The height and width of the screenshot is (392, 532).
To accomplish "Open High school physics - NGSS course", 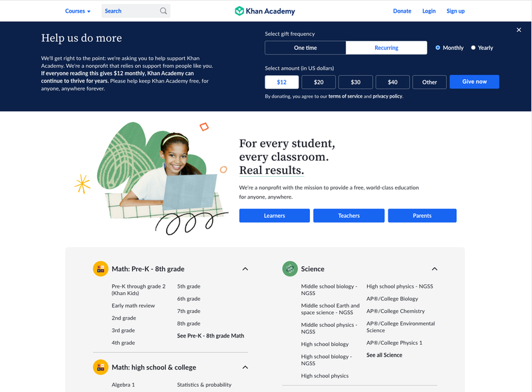I will point(400,286).
